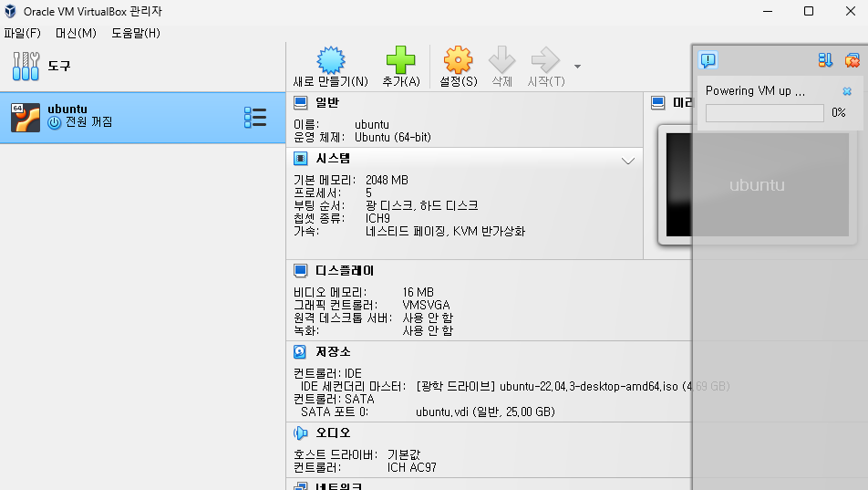Image resolution: width=868 pixels, height=490 pixels.
Task: Click the 일반 section icon
Action: (301, 102)
